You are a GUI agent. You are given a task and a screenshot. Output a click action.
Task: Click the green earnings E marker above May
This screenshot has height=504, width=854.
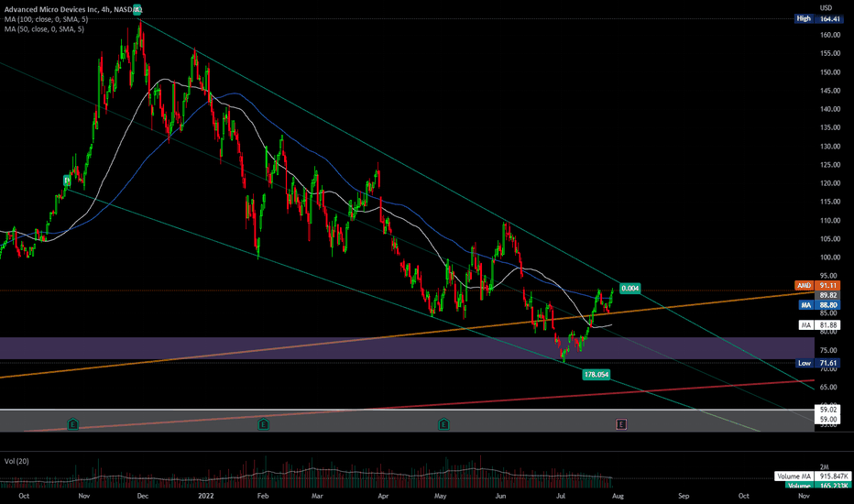click(443, 424)
